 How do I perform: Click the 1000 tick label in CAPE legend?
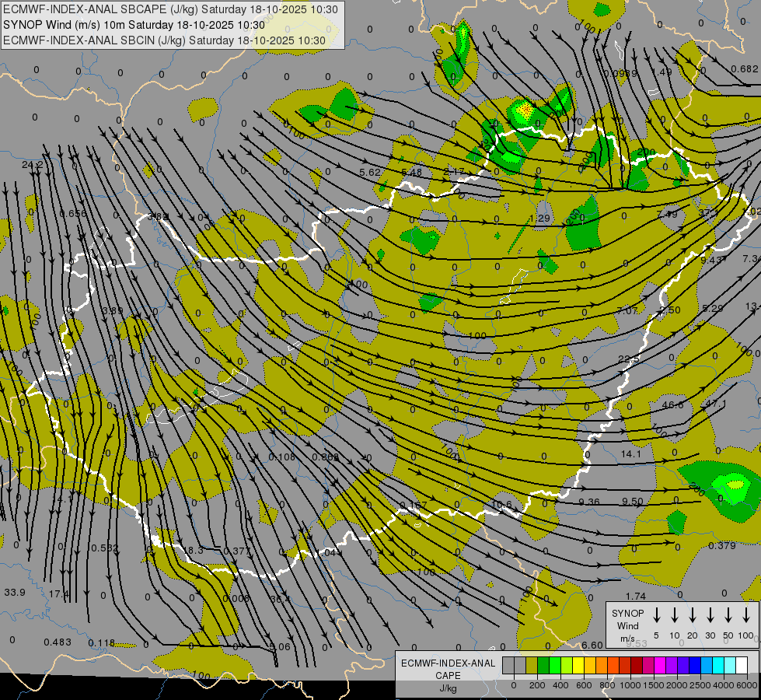630,685
